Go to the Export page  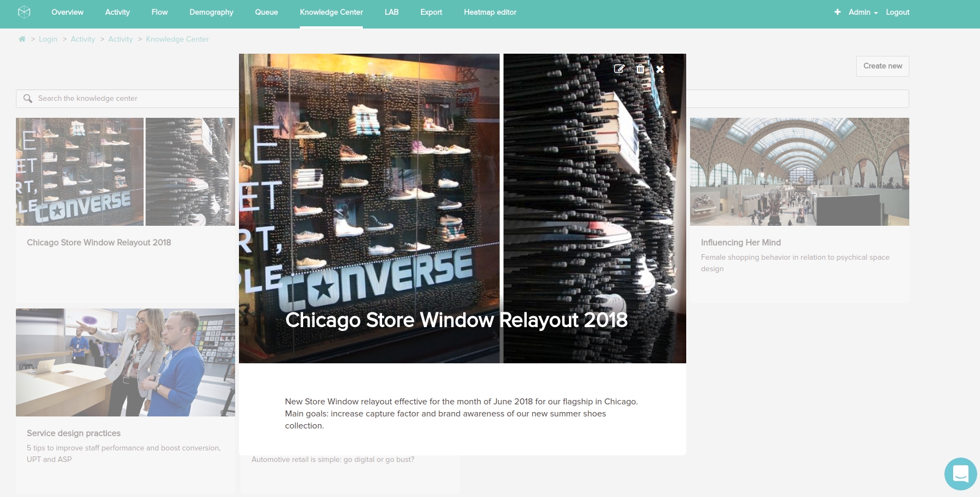coord(431,12)
